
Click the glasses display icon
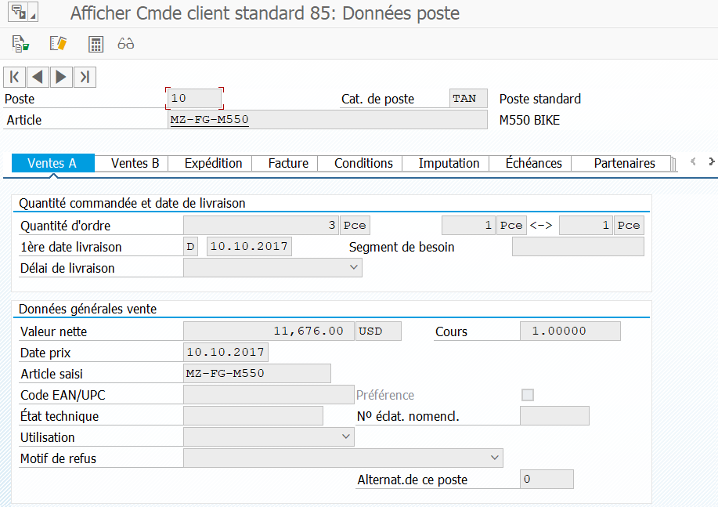point(126,44)
